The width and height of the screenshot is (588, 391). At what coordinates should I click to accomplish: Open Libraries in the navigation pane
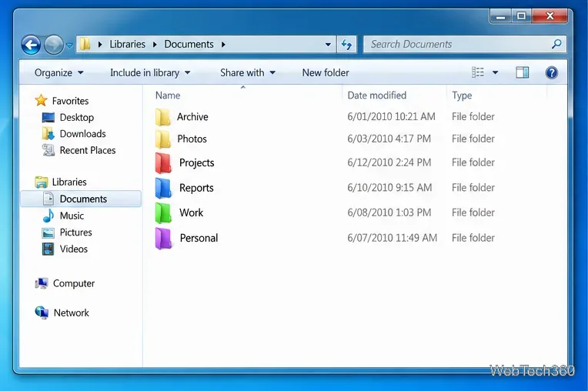point(69,182)
